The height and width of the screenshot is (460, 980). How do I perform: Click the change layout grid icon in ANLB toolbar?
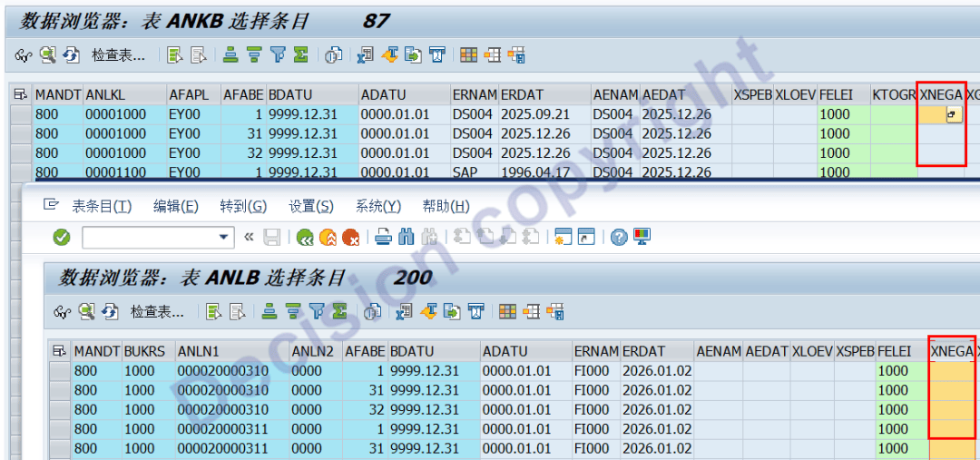[507, 311]
